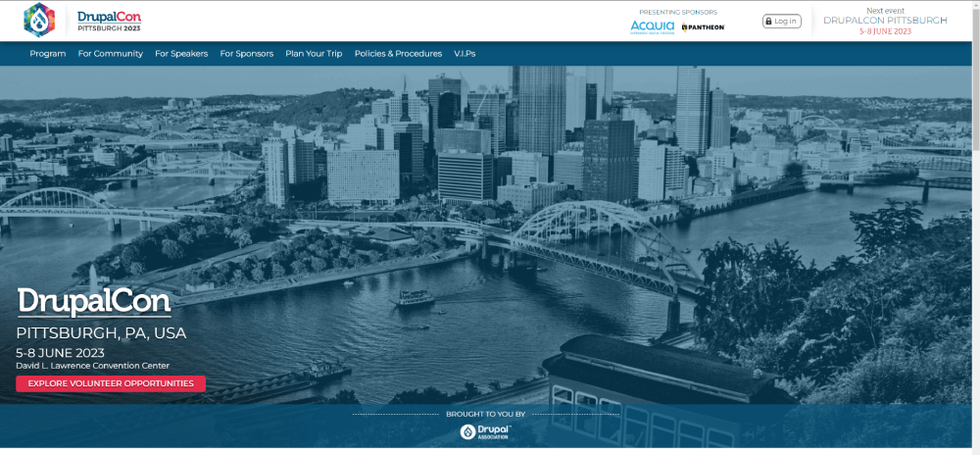This screenshot has width=980, height=455.
Task: Click the Acquia sponsor logo
Action: click(652, 26)
